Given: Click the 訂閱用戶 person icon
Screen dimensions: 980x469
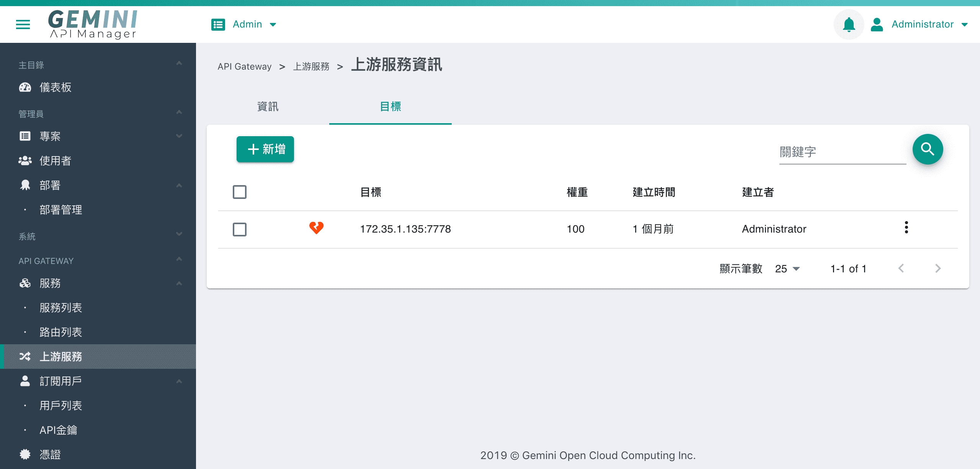Looking at the screenshot, I should coord(25,381).
